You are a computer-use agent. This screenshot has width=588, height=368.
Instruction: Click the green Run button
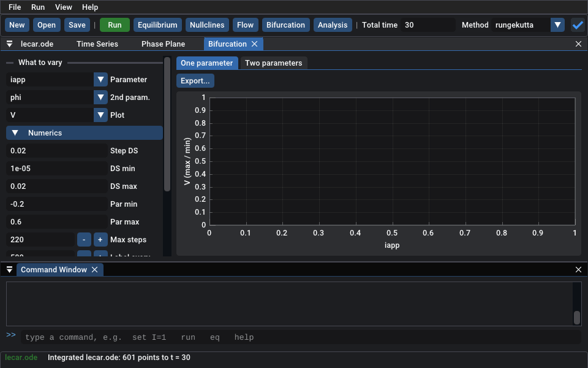[115, 25]
